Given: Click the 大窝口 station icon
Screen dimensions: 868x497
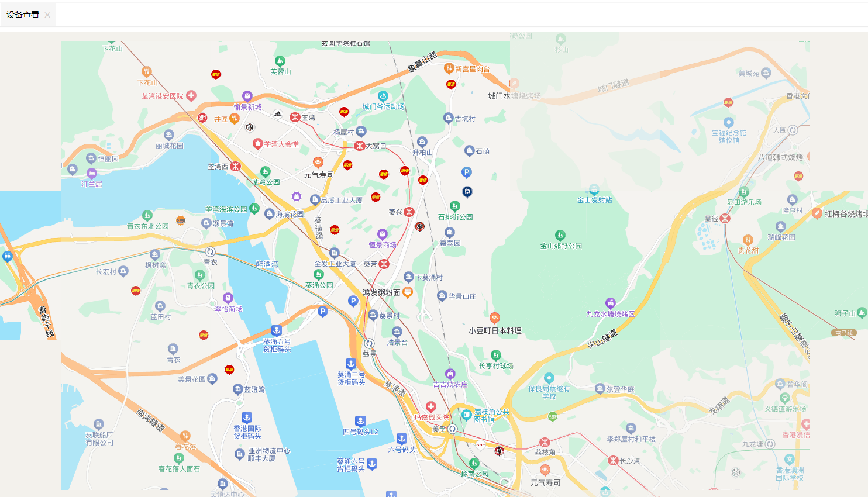Looking at the screenshot, I should pos(360,146).
